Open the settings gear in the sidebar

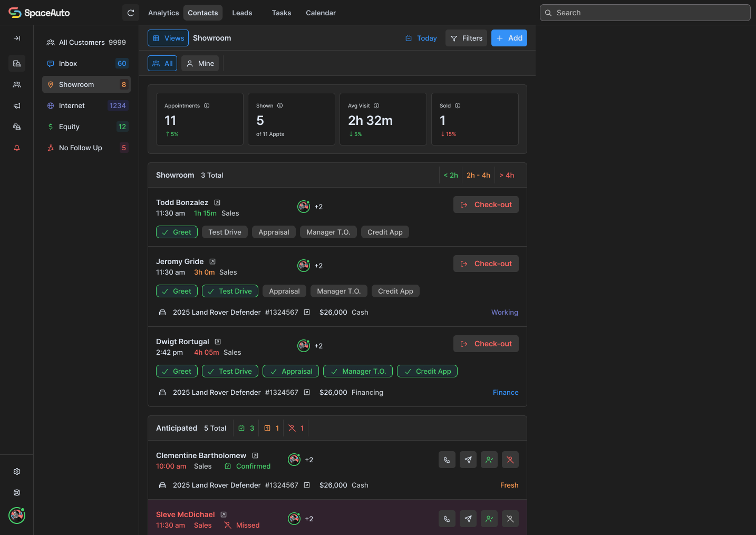pyautogui.click(x=17, y=471)
